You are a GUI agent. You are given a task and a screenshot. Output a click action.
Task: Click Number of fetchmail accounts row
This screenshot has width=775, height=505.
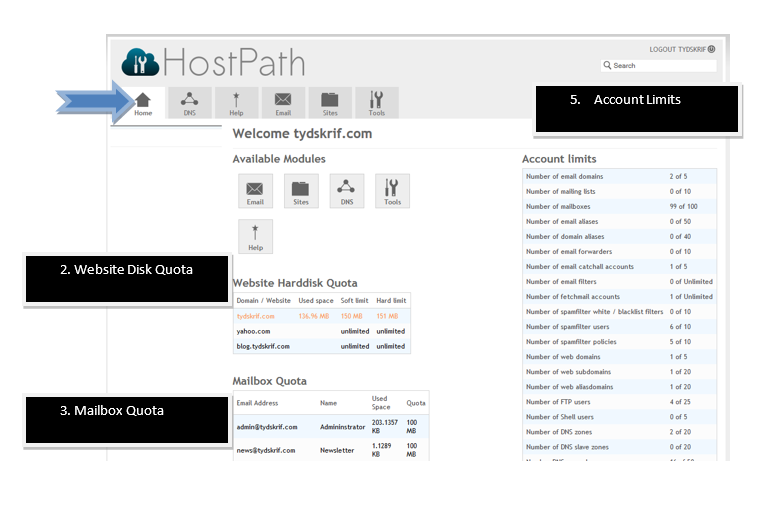[619, 296]
